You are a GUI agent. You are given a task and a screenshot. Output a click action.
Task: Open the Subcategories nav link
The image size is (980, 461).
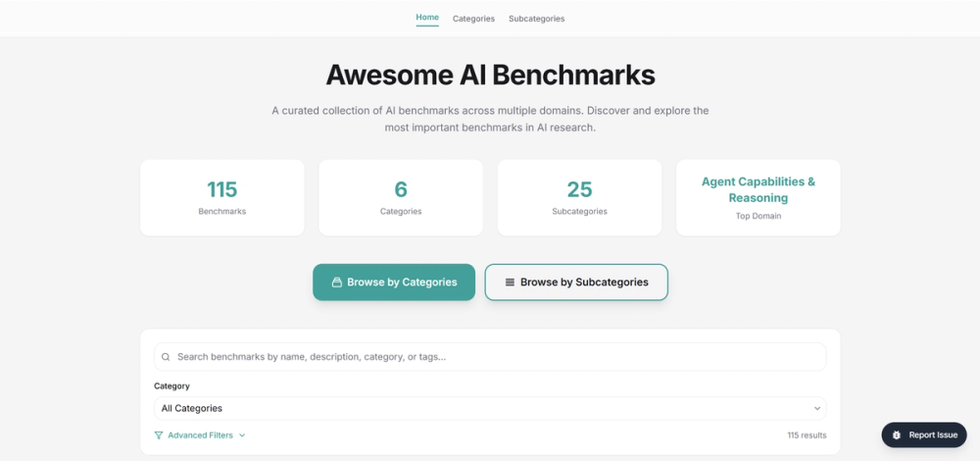coord(536,19)
